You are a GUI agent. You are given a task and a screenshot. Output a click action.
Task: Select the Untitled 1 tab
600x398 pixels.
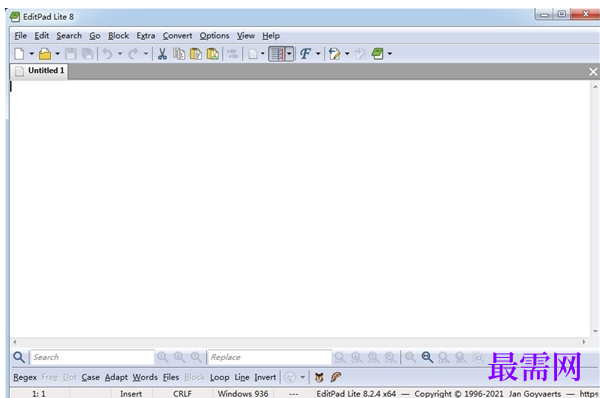39,71
